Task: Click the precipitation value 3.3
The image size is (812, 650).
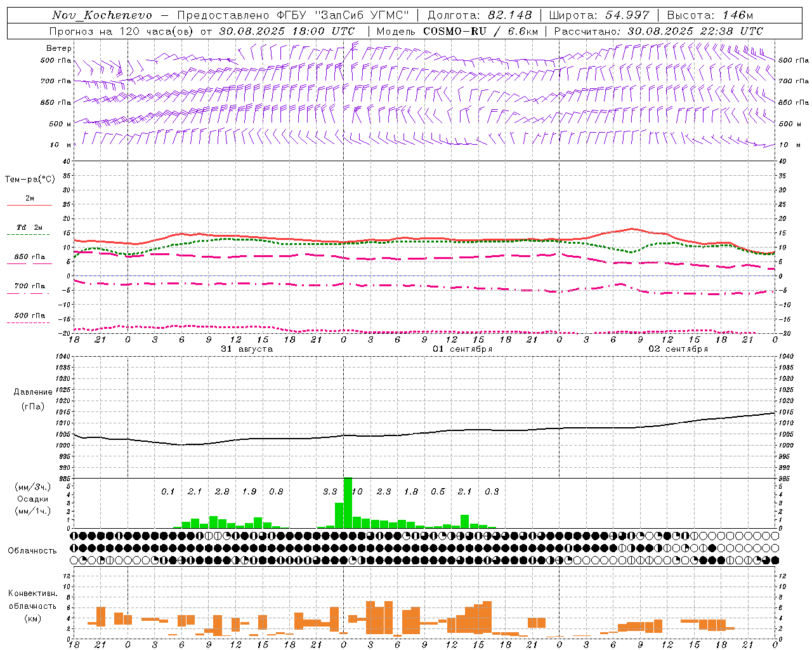Action: tap(330, 492)
